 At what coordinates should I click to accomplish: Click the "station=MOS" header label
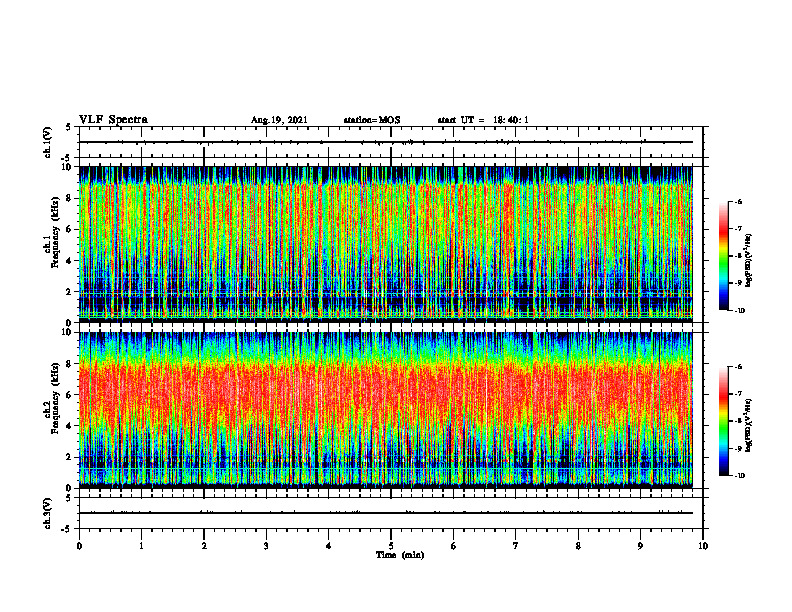pyautogui.click(x=372, y=120)
